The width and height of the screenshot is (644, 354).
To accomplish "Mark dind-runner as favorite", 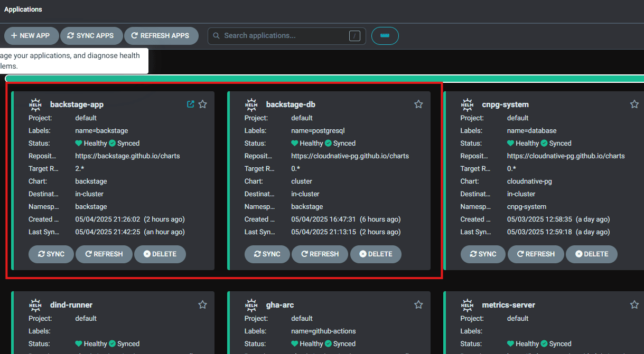I will pos(202,305).
